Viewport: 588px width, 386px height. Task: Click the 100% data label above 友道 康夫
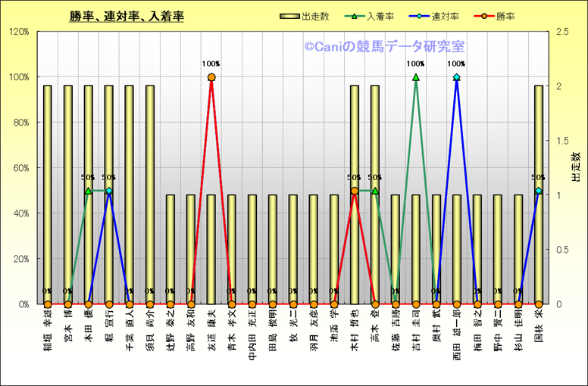211,64
